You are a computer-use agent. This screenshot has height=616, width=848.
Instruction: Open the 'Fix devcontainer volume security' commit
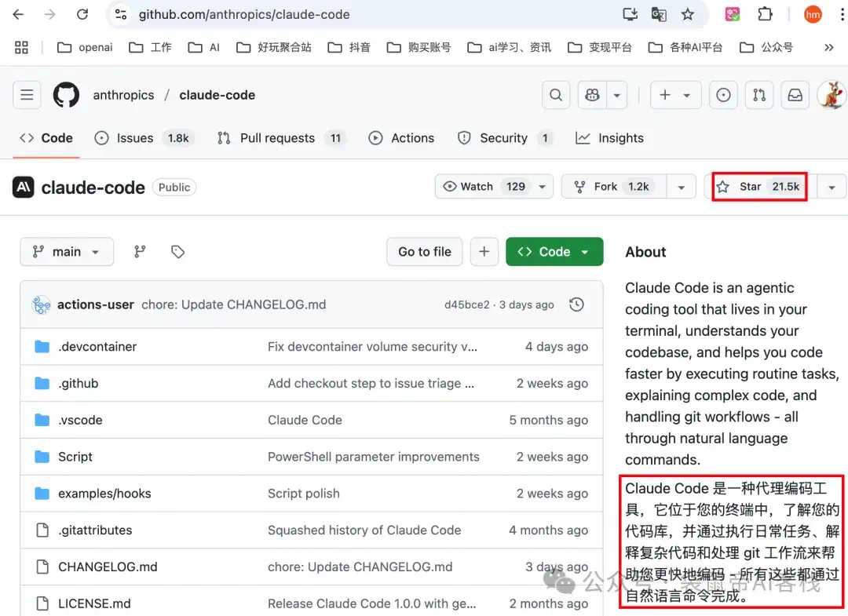[372, 347]
